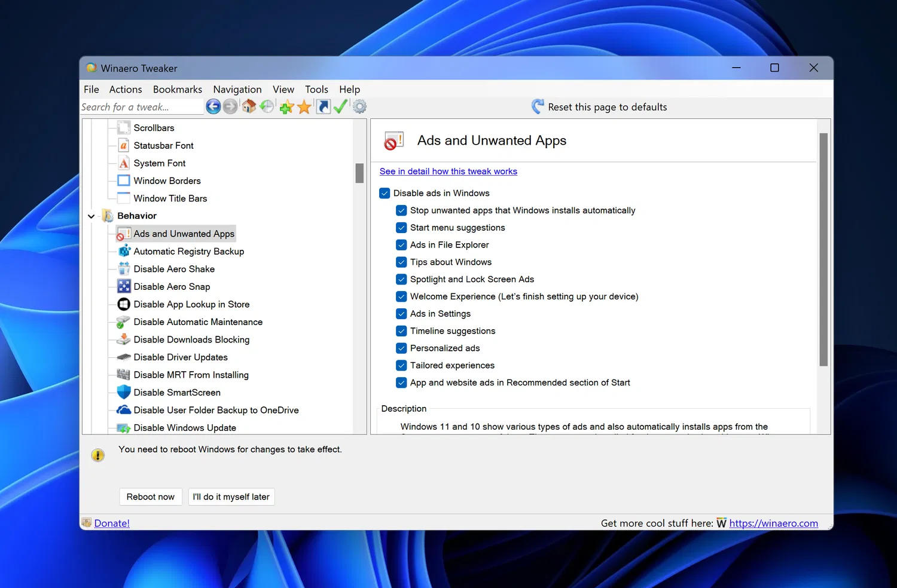Open the See in detail how this tweak works link

pos(448,171)
